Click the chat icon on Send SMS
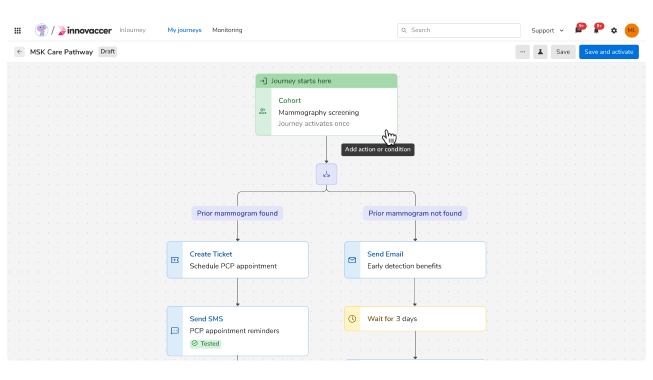This screenshot has height=380, width=653. click(x=175, y=331)
